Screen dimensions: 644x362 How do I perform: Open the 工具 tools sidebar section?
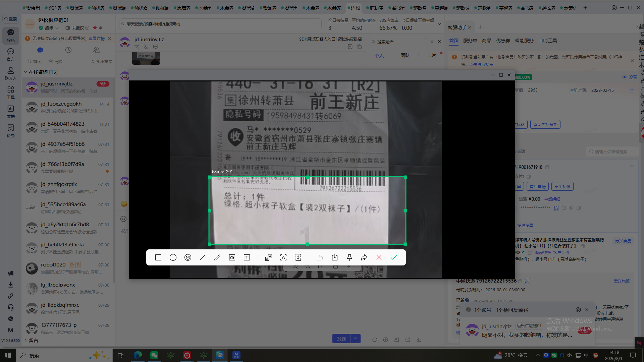point(11,93)
